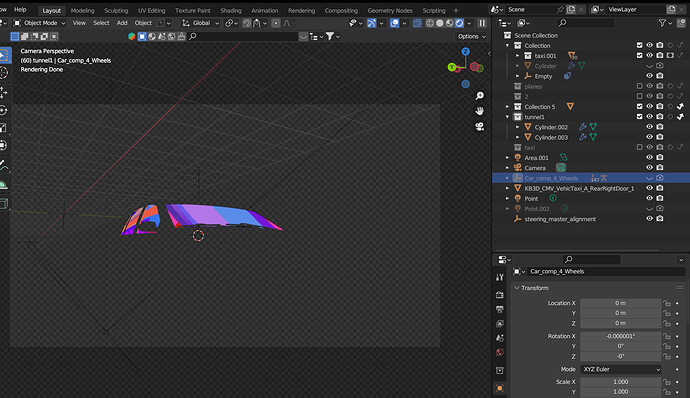Open the View menu in viewport header
Viewport: 690px width, 398px height.
coord(79,23)
